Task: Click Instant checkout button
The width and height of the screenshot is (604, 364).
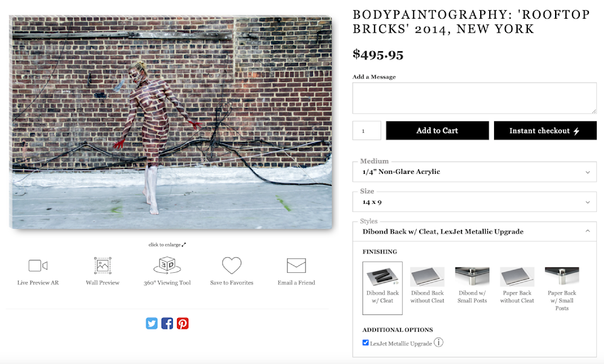Action: point(545,130)
